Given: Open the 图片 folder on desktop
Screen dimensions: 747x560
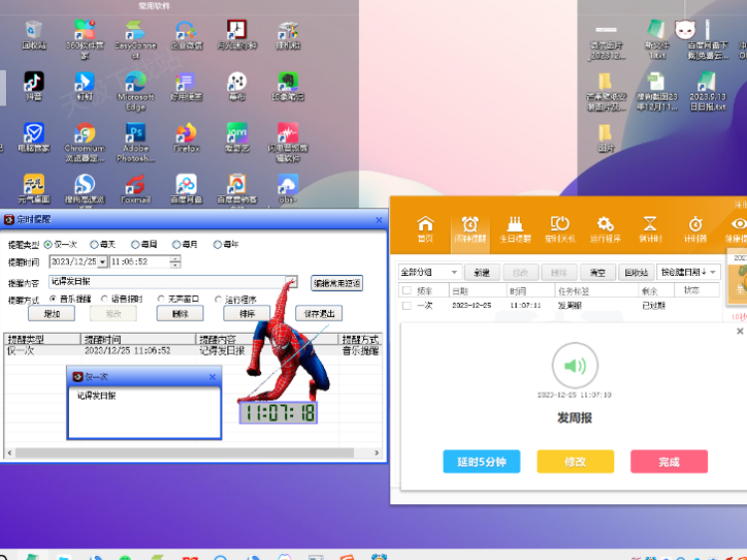Looking at the screenshot, I should coord(605,138).
